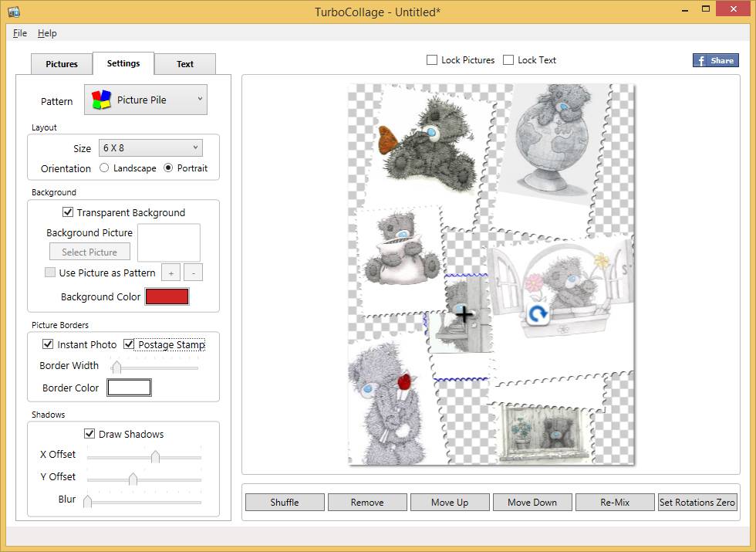
Task: Select Portrait orientation
Action: (x=168, y=168)
